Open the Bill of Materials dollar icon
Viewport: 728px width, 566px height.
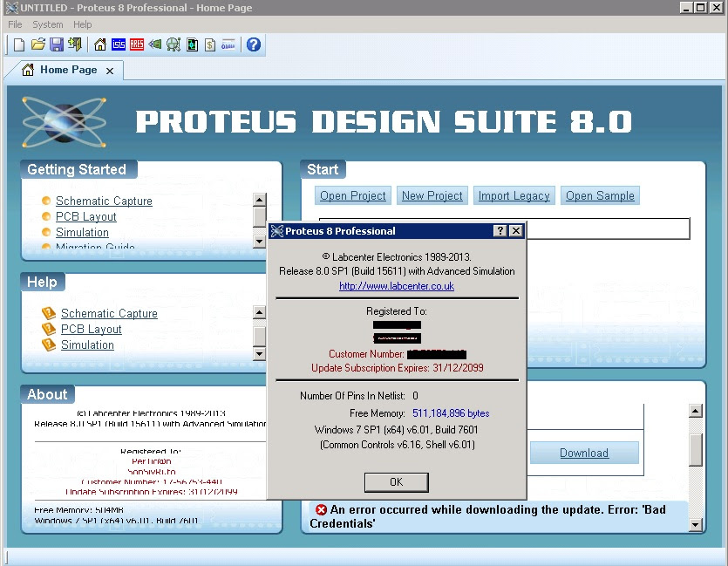point(210,44)
